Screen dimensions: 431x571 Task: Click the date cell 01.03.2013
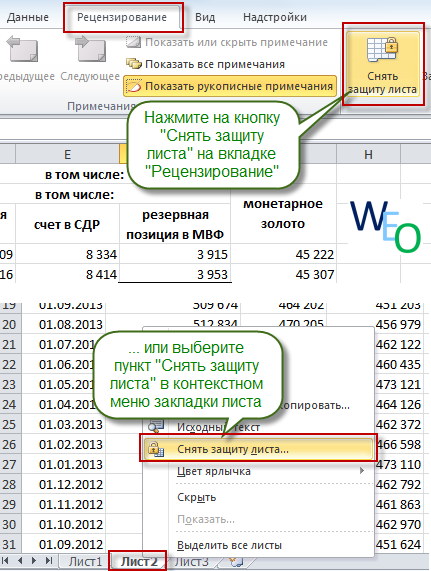pos(64,424)
